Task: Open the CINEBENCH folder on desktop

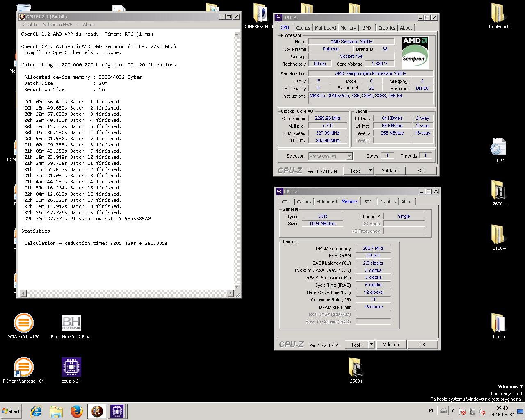Action: (x=259, y=16)
